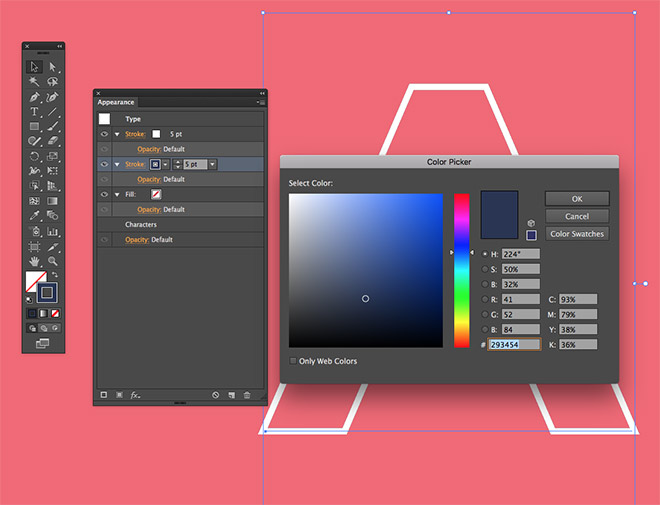Click the Characters opacity link

click(x=137, y=239)
